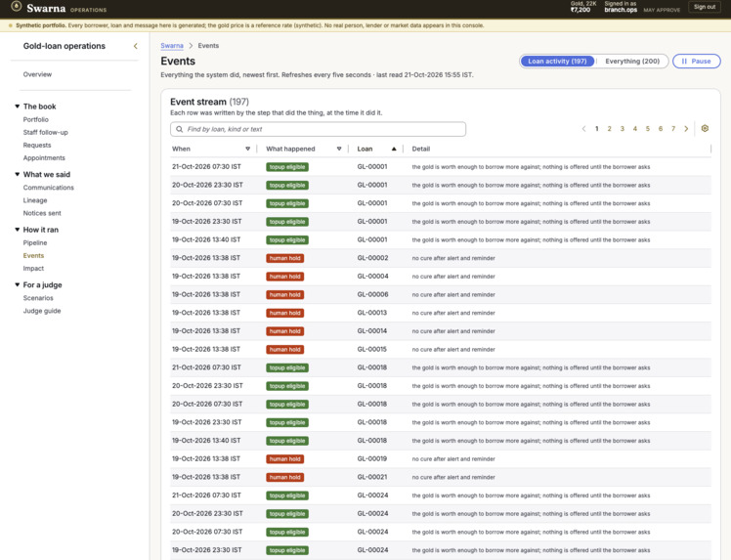731x560 pixels.
Task: Go to page 5
Action: [648, 129]
